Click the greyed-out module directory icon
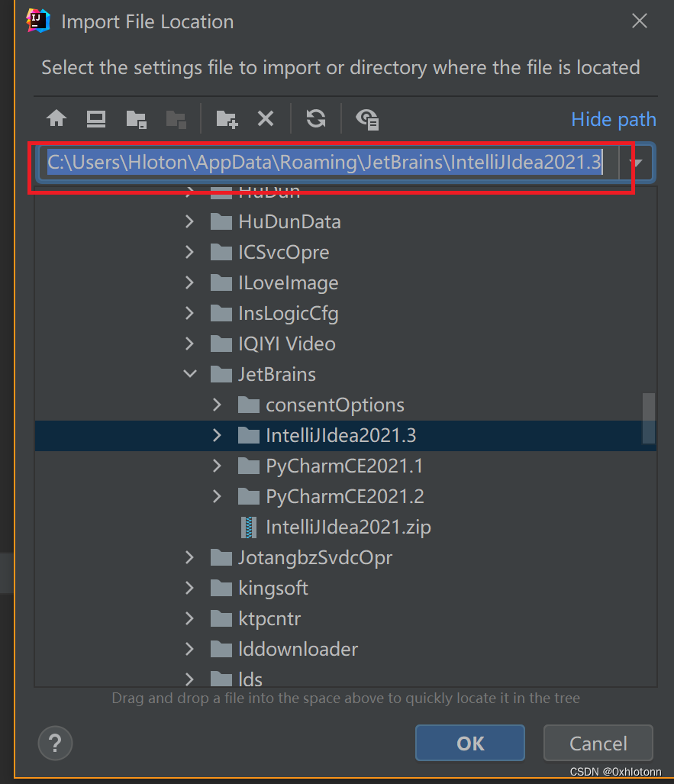 [x=176, y=120]
